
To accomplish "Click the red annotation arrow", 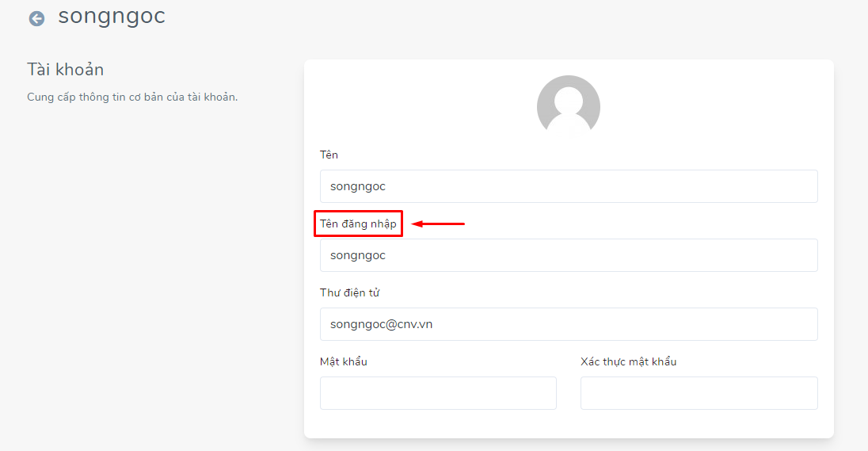I will (438, 224).
